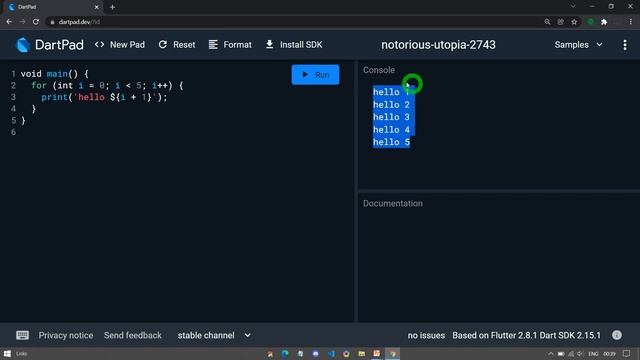Click the 'hello 5' console output line

pos(391,142)
